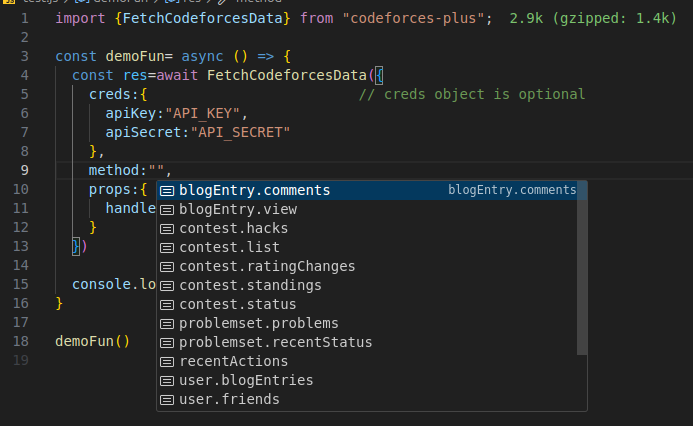Click the blogEntry.comments detail label on right
The image size is (693, 426).
click(x=512, y=190)
